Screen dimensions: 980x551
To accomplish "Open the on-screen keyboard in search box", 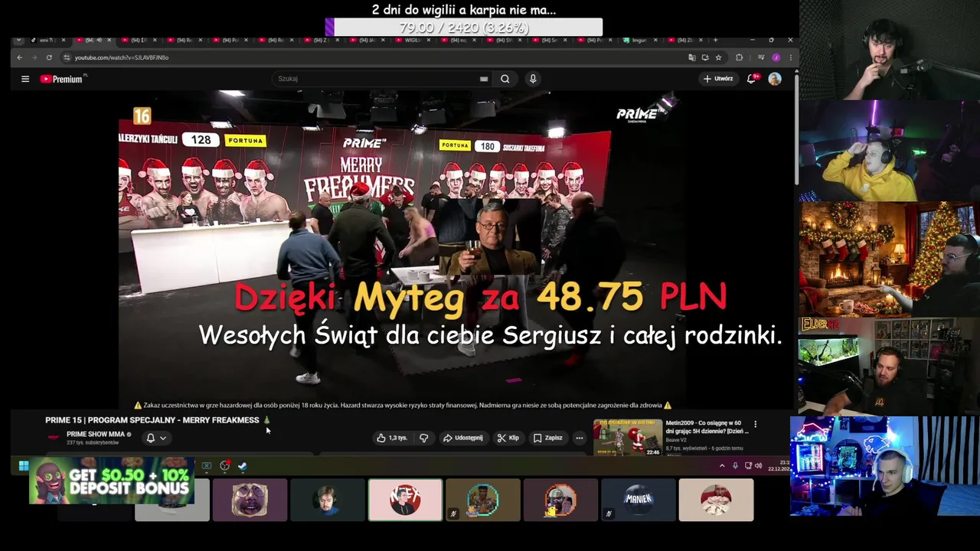I will [x=484, y=79].
